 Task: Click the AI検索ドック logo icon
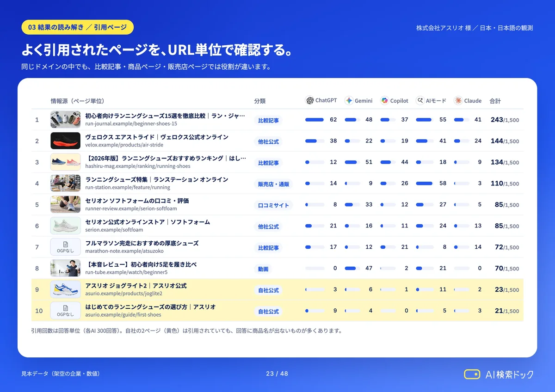[472, 374]
